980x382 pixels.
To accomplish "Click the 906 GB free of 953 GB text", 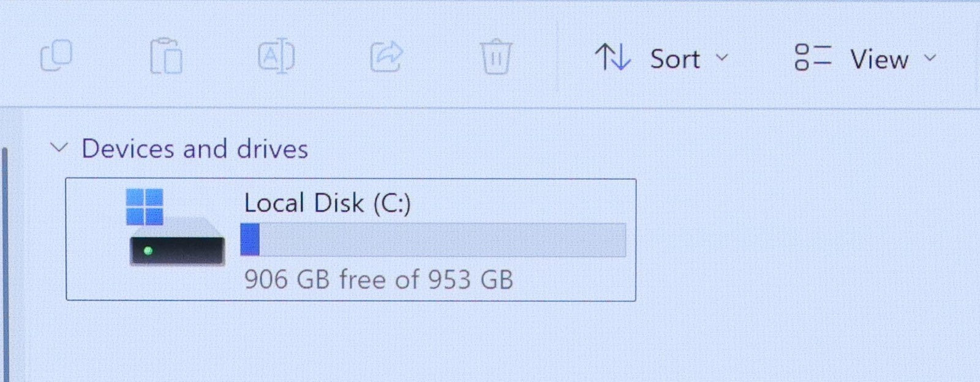I will tap(379, 280).
